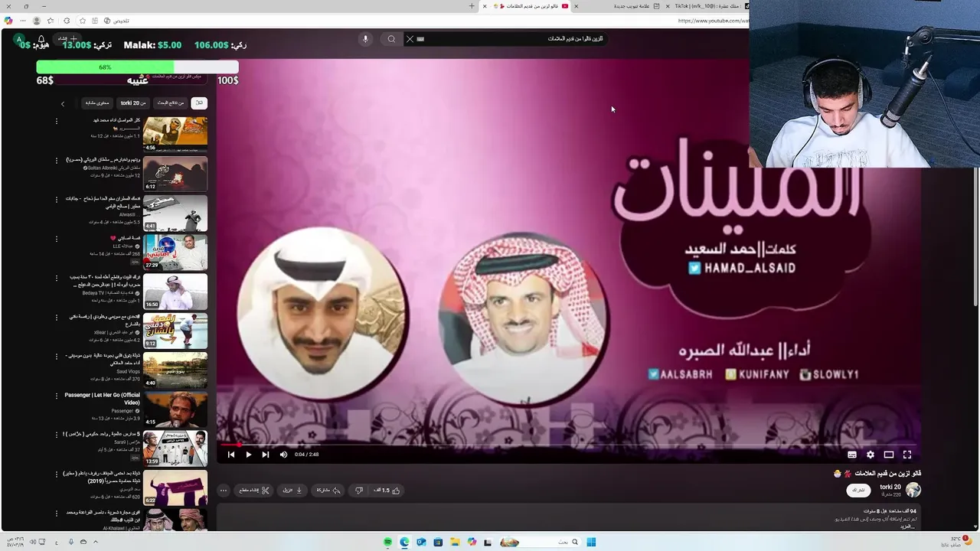
Task: Open the Edge Copilot icon
Action: [x=8, y=21]
